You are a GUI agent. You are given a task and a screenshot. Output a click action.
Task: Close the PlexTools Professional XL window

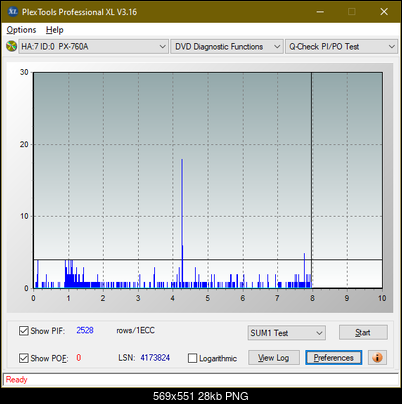[384, 12]
